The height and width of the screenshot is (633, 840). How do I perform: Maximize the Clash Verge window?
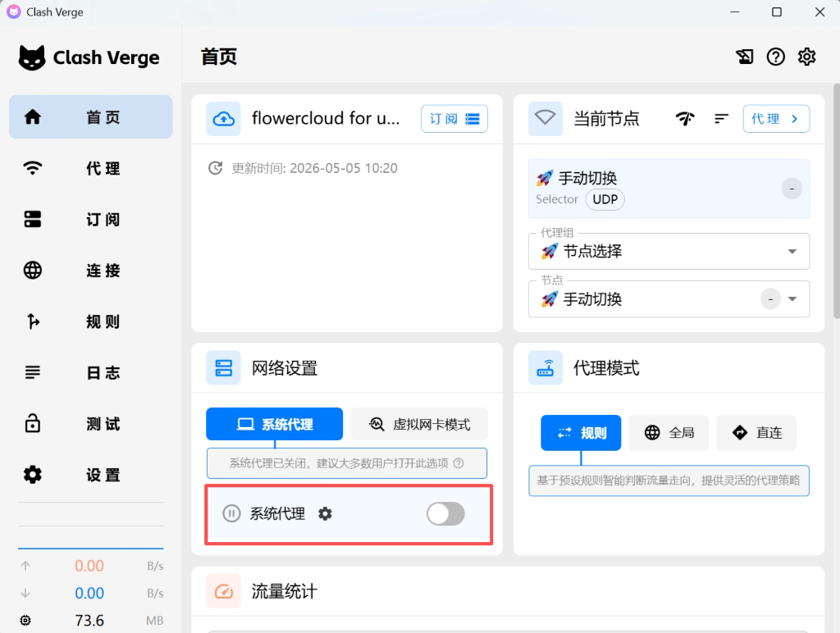[x=777, y=11]
